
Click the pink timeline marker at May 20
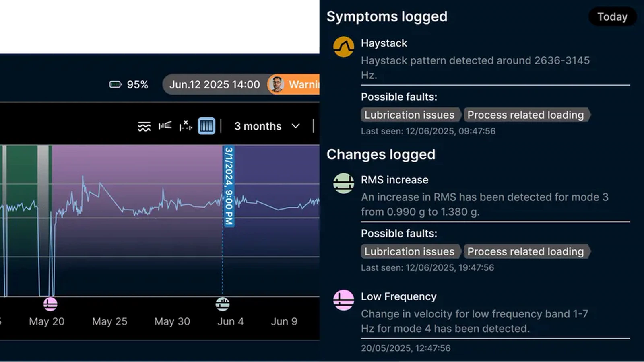pos(50,304)
